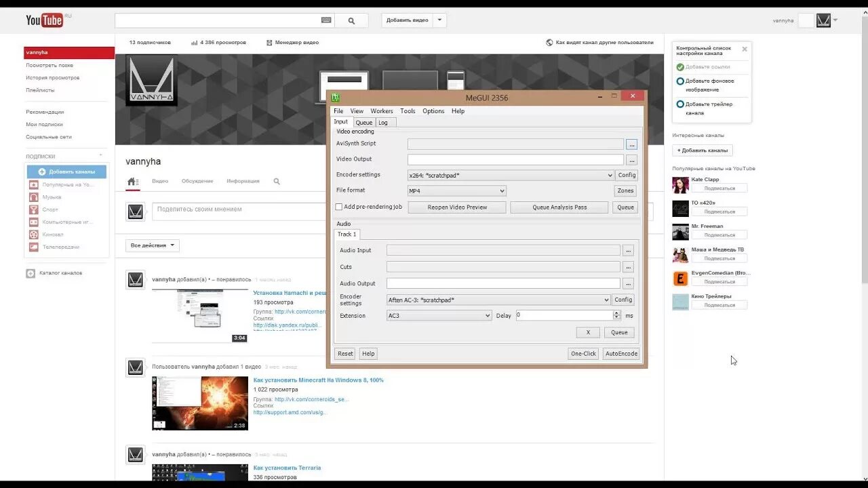Open Установка Hamachi video thumbnail
This screenshot has height=488, width=868.
coord(200,316)
